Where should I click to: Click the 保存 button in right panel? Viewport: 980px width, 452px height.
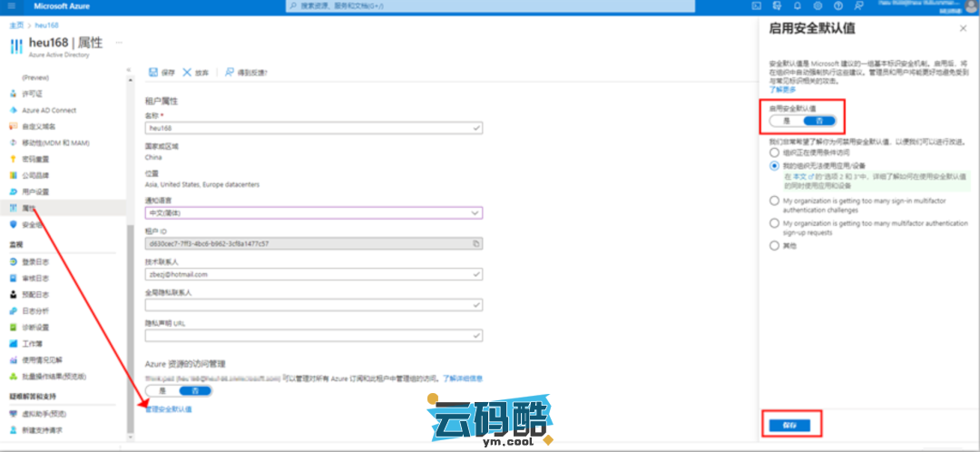point(789,425)
